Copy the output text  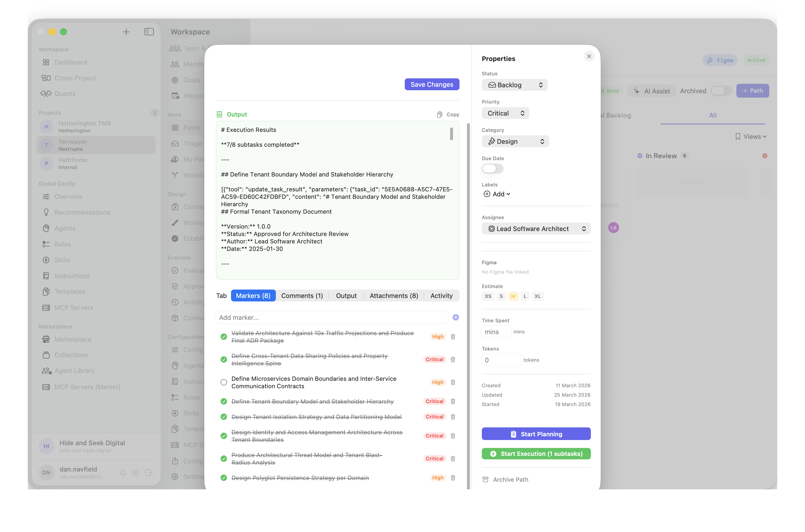tap(448, 114)
